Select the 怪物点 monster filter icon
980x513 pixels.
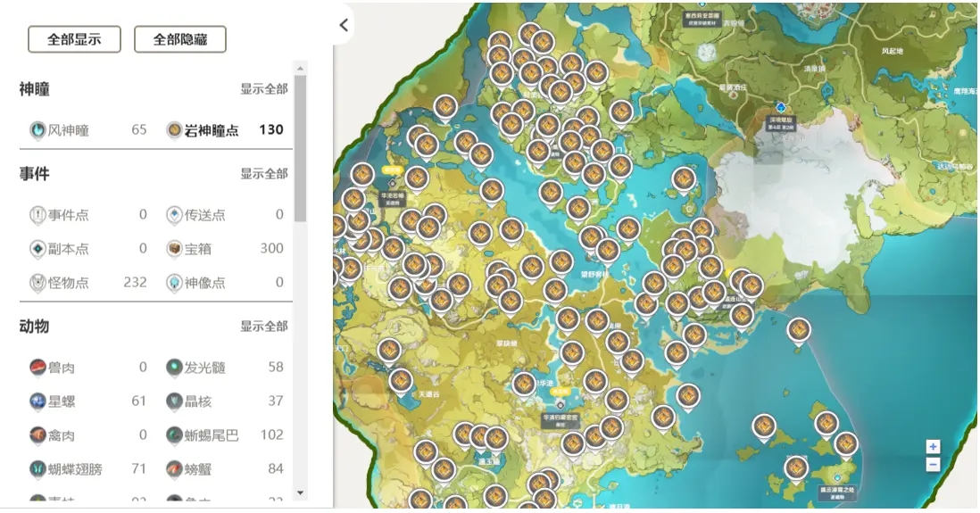click(x=38, y=283)
